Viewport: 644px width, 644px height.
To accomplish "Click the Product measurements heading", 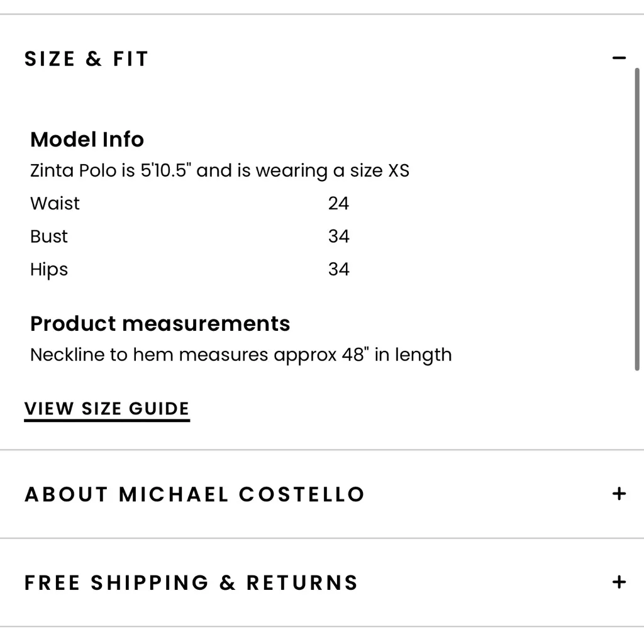I will point(160,323).
